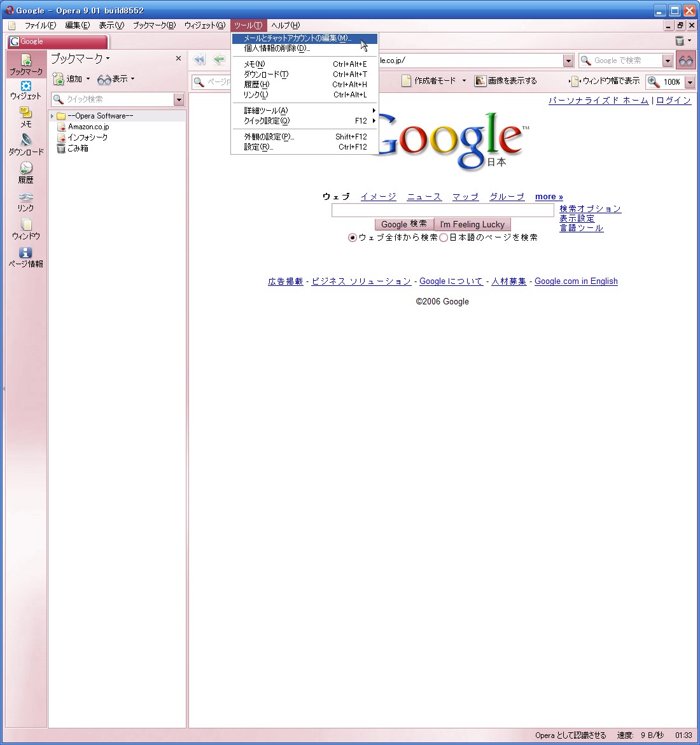Click the closed tabs trash can icon
This screenshot has width=700, height=745.
pos(680,41)
